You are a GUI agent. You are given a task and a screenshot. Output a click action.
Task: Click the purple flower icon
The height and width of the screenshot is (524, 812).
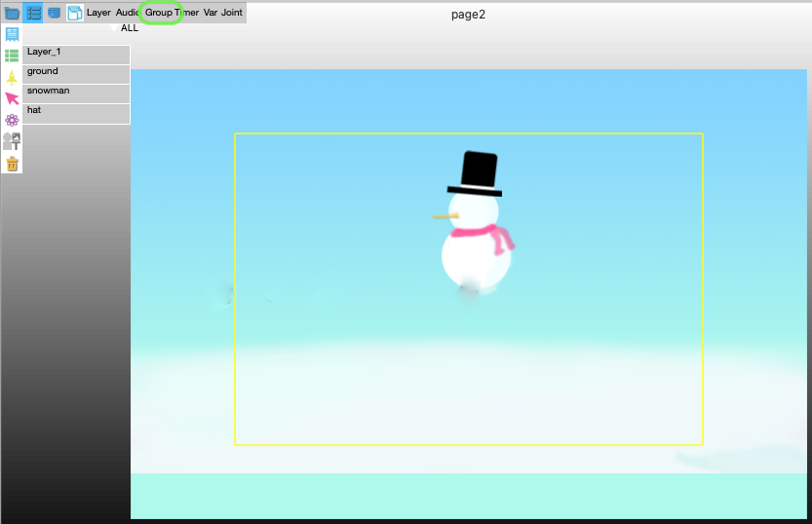(12, 120)
